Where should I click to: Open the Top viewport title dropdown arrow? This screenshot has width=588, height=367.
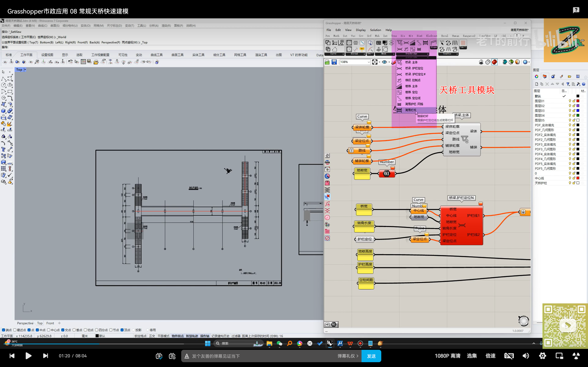25,70
